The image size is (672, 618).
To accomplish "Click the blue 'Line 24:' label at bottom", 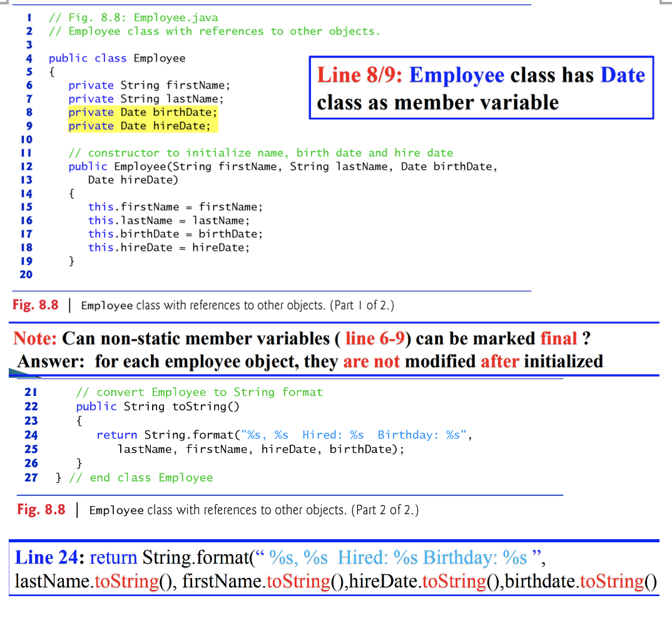I will 49,557.
